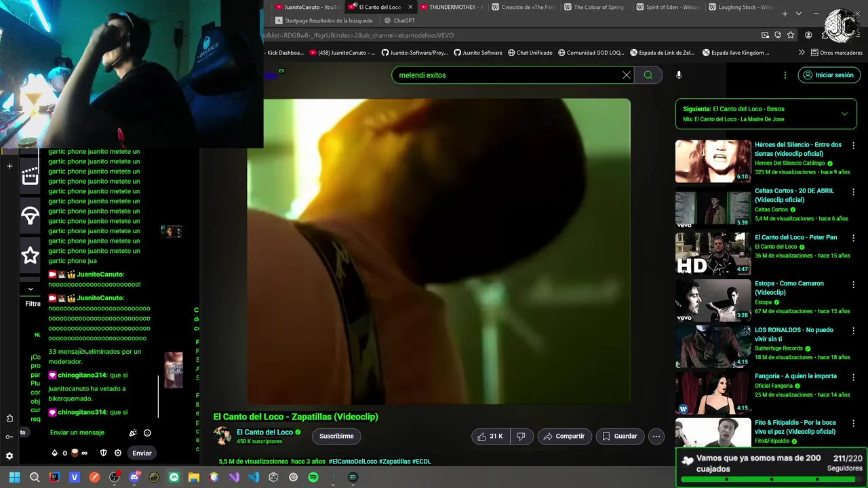Open options for Estopa Como Camaron video
The width and height of the screenshot is (868, 488).
[x=853, y=285]
